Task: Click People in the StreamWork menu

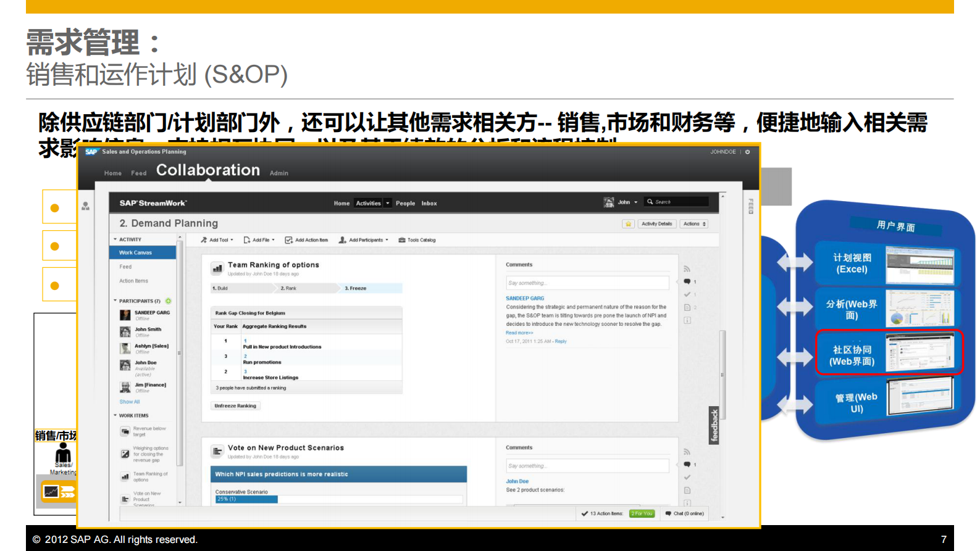Action: 405,203
